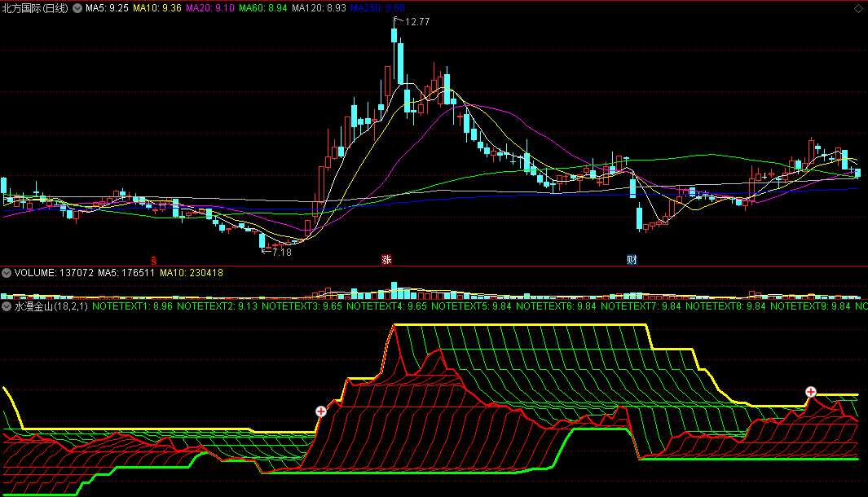
Task: Click the diamond icon at top-right corner
Action: [858, 8]
